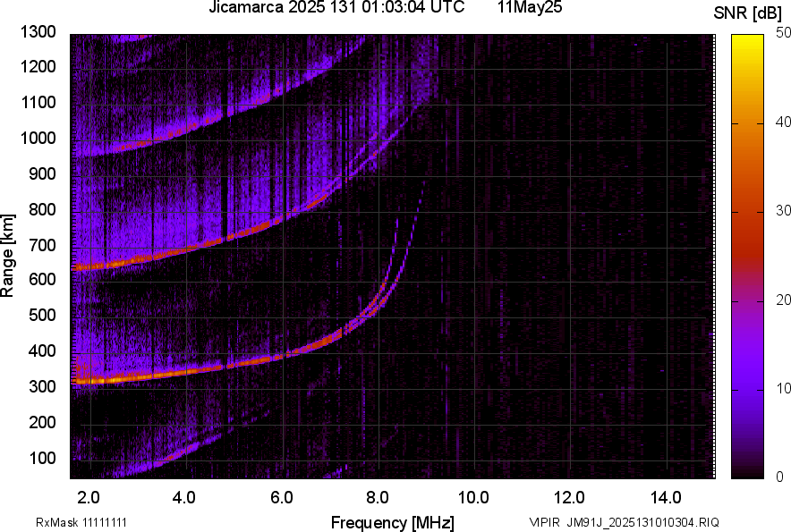This screenshot has width=791, height=532.
Task: Click the date label '11May25'
Action: tap(530, 7)
